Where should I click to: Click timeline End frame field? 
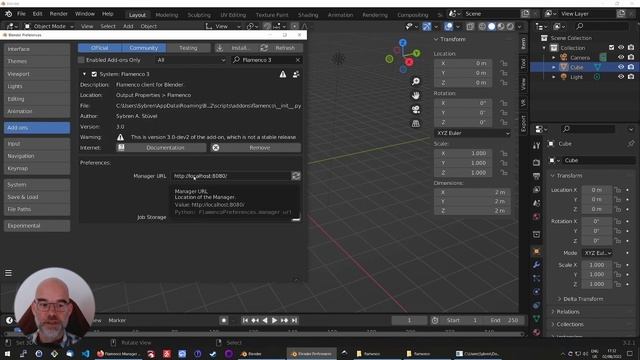coord(504,320)
